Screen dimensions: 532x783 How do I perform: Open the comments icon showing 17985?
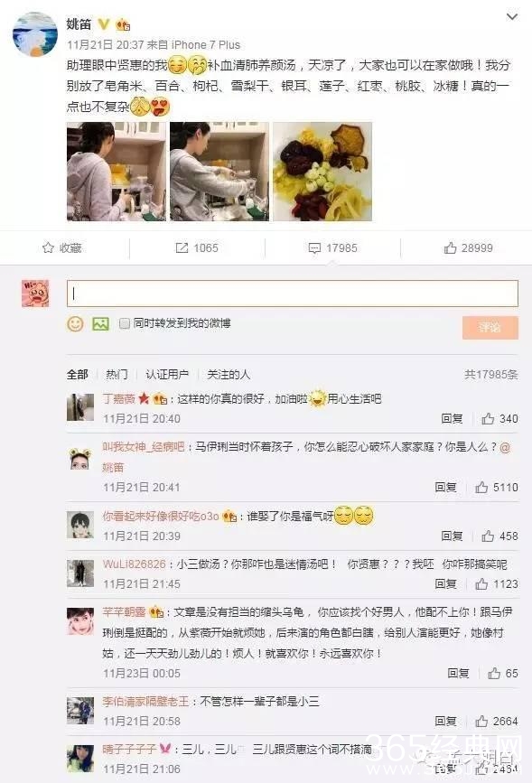tap(314, 248)
